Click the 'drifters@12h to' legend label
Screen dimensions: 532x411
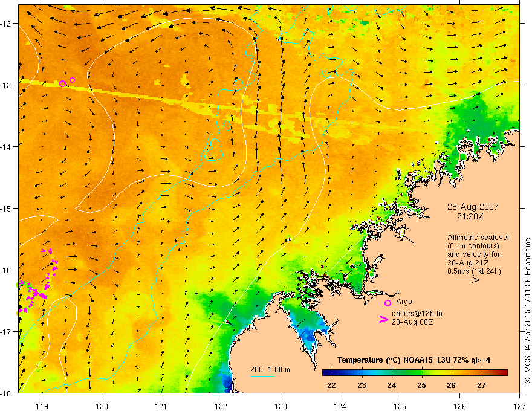tap(417, 314)
